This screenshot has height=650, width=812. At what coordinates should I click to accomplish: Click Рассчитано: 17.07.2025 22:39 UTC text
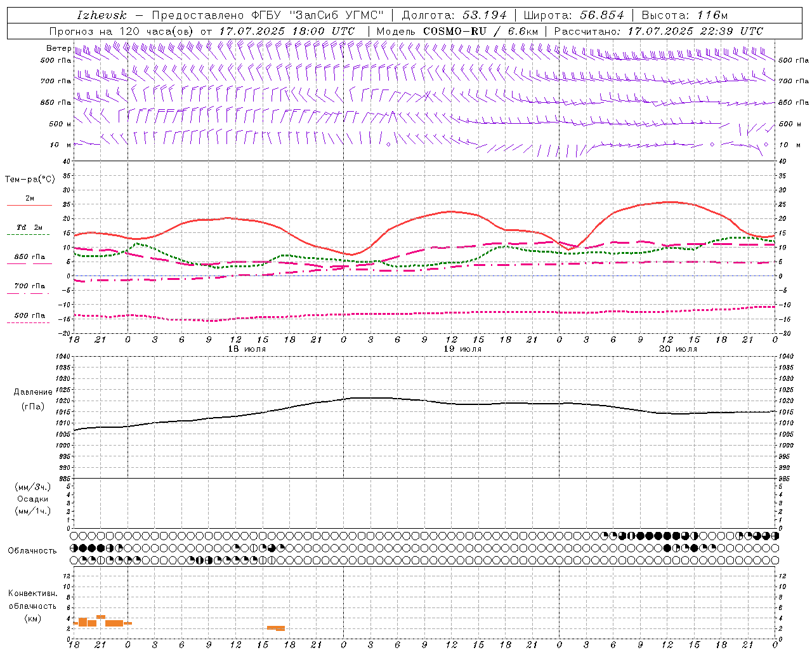coord(658,31)
